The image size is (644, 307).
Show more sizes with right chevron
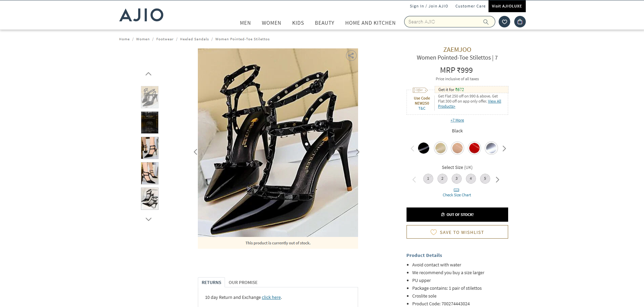tap(497, 180)
